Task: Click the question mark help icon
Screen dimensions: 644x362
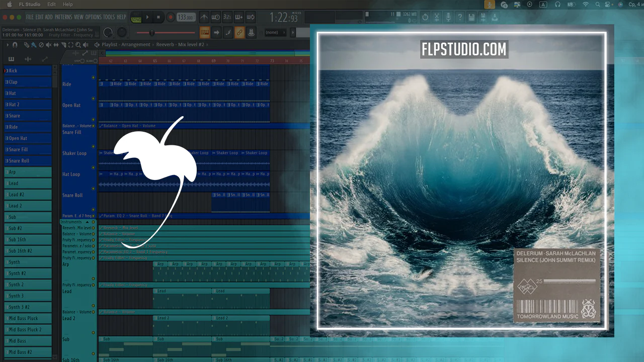Action: [x=460, y=18]
